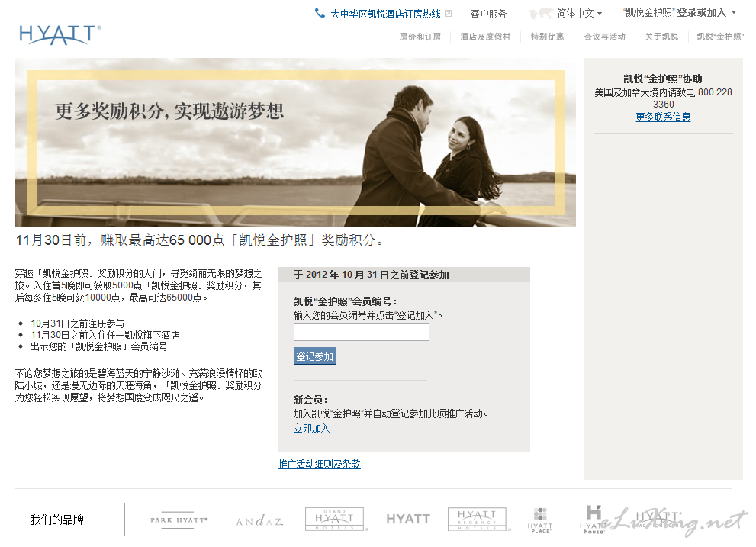Click the 新会员 heading
Viewport: 756px width, 547px height.
311,400
